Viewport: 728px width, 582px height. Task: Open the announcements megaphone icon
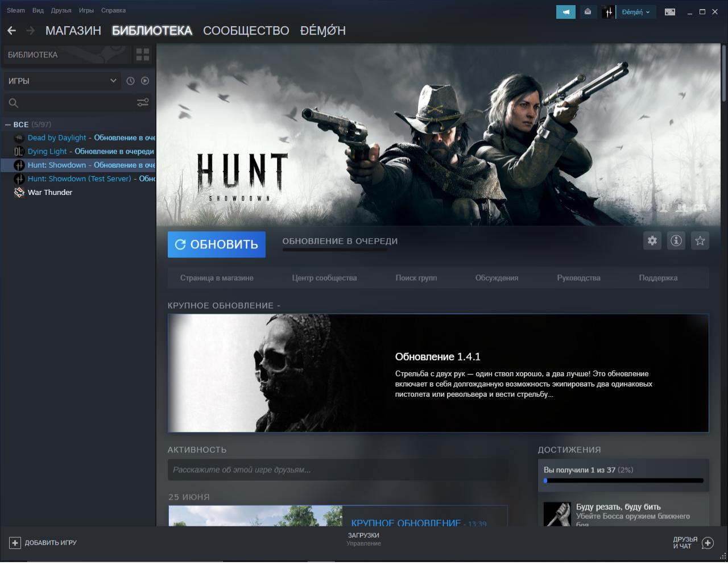tap(566, 12)
